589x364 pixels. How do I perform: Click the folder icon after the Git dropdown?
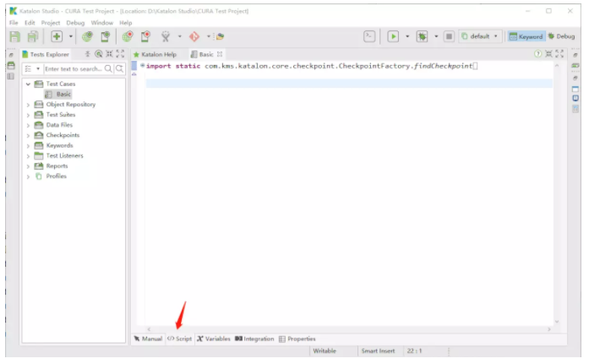[x=220, y=36]
